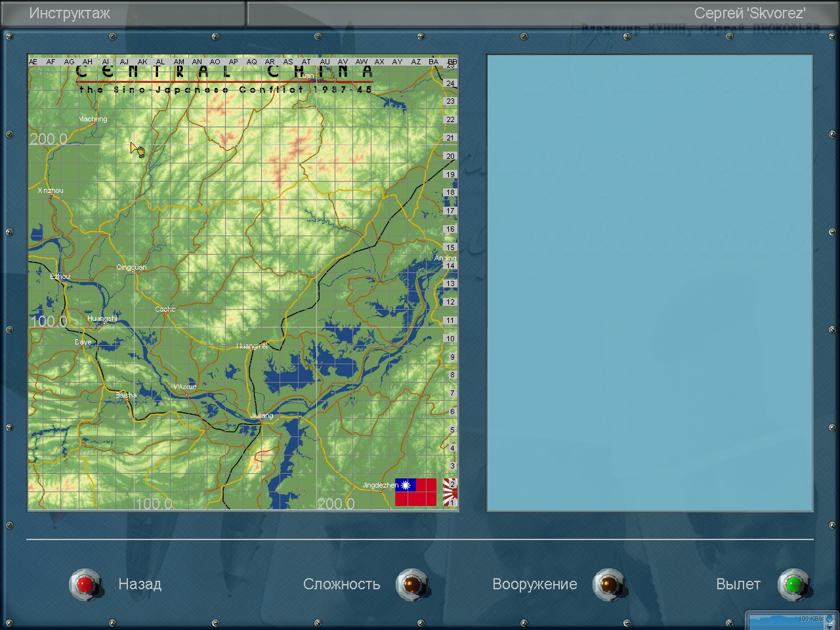Click the Jingdezhen city label on the map
This screenshot has width=840, height=630.
coord(381,486)
